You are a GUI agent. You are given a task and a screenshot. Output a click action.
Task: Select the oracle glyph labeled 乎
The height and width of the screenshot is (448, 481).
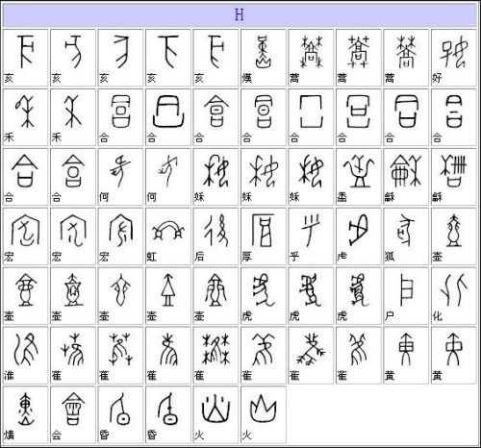tap(311, 231)
